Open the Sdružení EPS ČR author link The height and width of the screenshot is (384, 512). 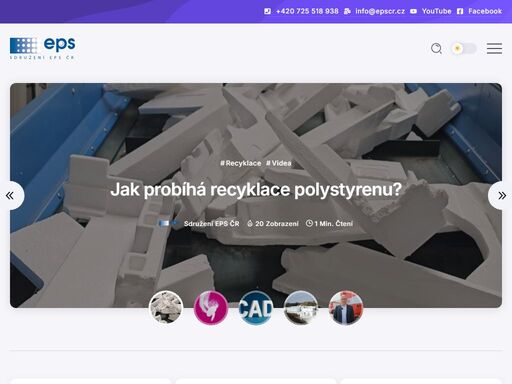click(212, 224)
